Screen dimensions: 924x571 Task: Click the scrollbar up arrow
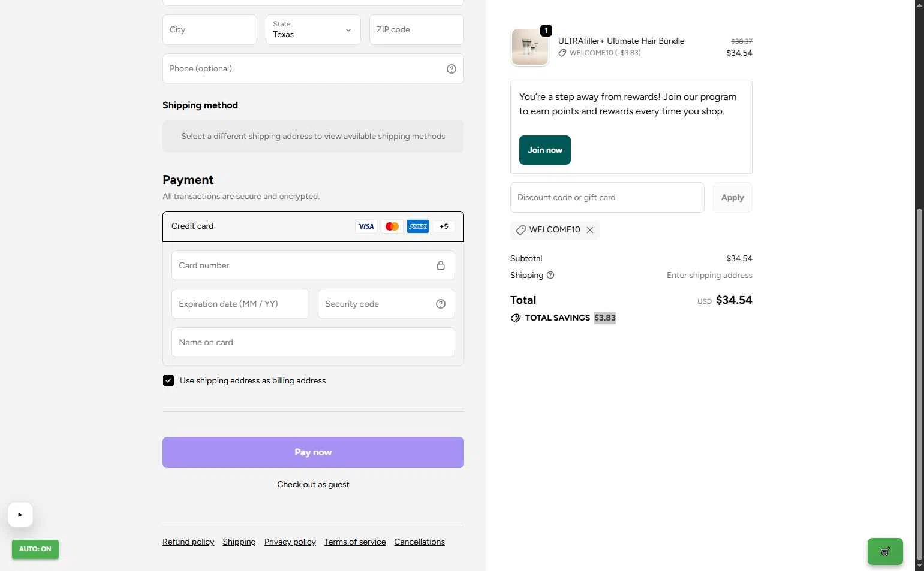coord(919,4)
